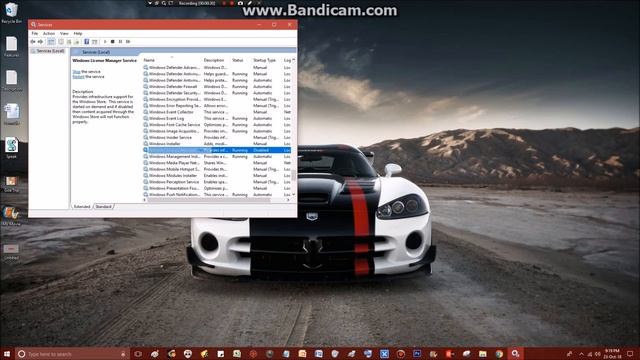The width and height of the screenshot is (640, 360).
Task: Select the Windows Defender Firewall service
Action: point(217,87)
